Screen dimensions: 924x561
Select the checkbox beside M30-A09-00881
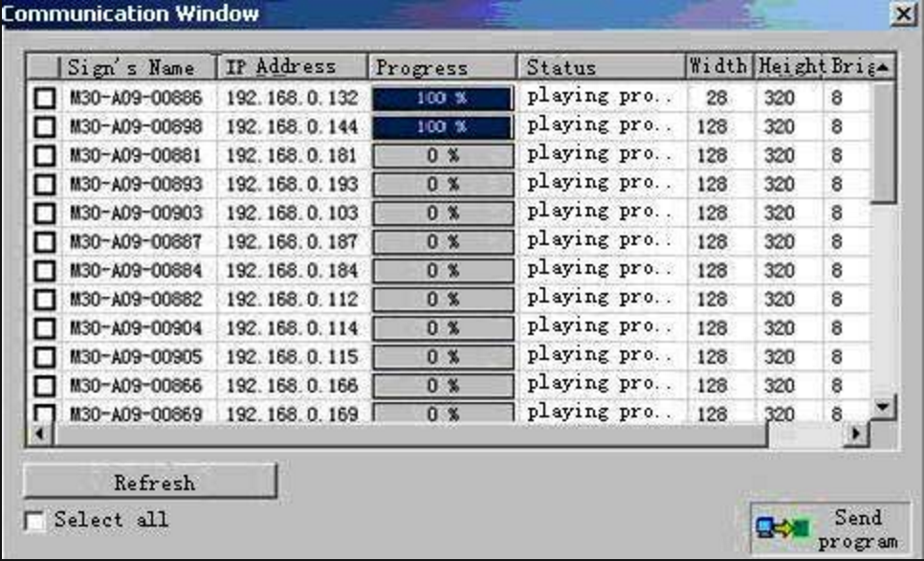(45, 156)
